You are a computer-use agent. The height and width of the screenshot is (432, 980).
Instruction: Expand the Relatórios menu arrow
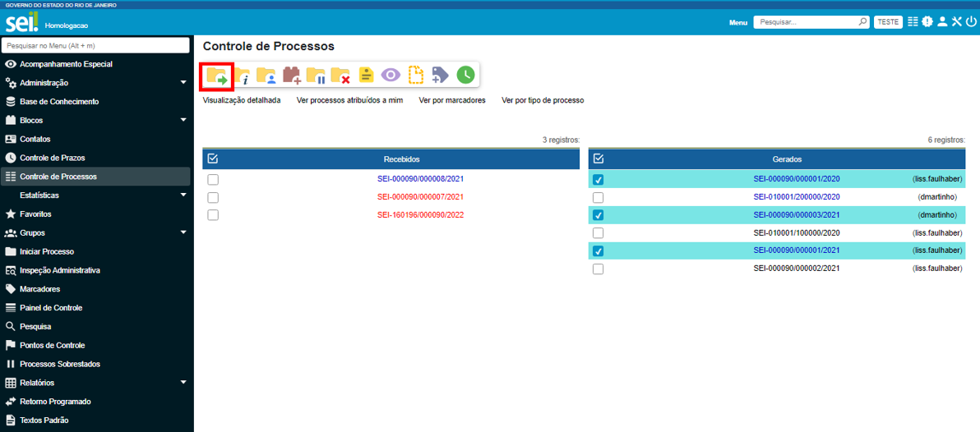pos(183,383)
